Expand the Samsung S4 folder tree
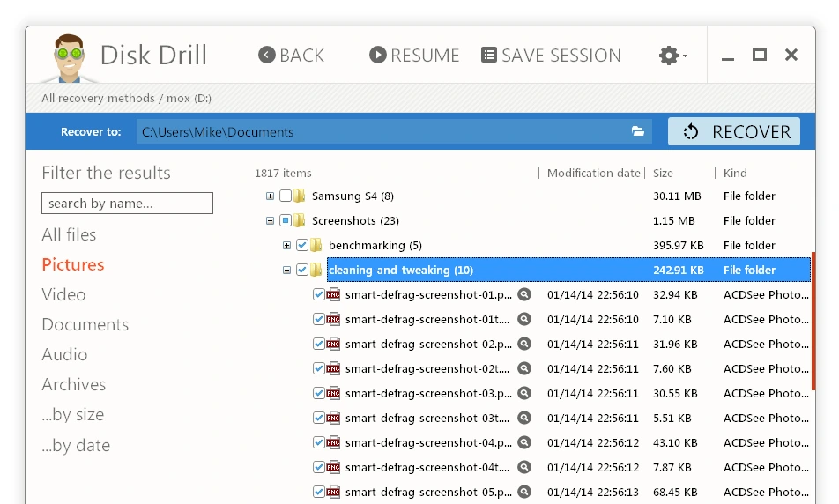The image size is (839, 504). point(271,196)
